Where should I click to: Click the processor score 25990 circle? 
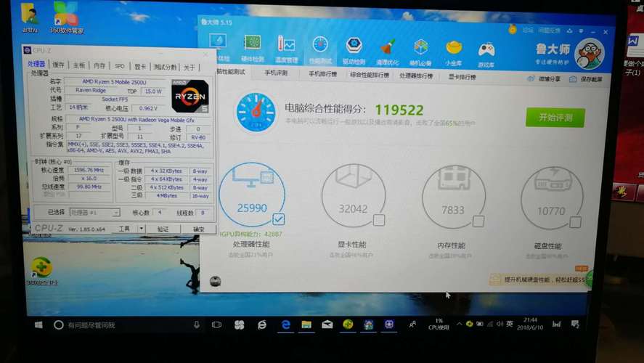pos(252,195)
